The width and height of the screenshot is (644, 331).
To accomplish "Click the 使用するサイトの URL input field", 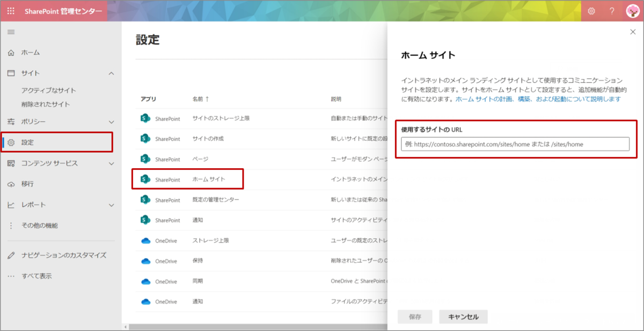I will pyautogui.click(x=515, y=144).
